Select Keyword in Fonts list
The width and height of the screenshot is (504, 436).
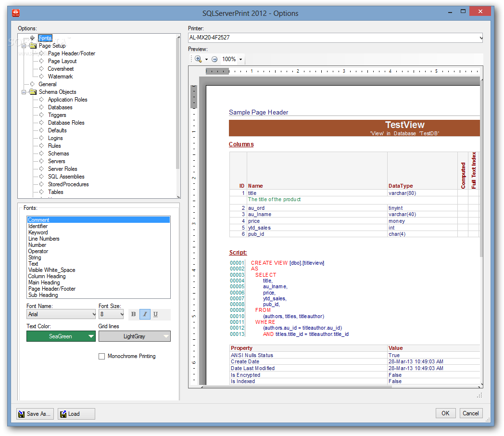click(x=99, y=232)
